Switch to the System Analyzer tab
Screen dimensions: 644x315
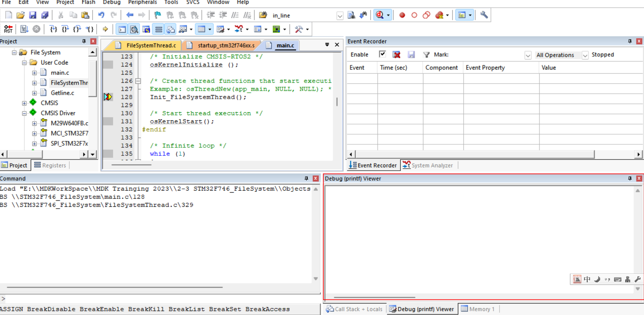pyautogui.click(x=428, y=165)
